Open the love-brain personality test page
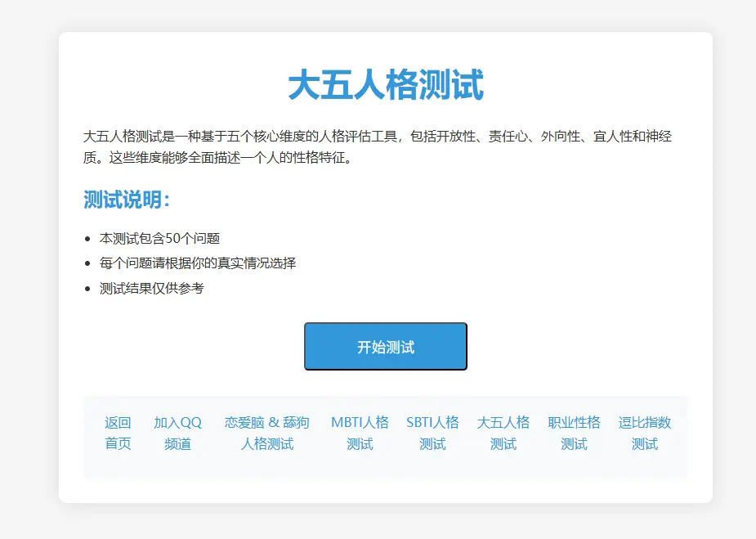 [x=265, y=433]
